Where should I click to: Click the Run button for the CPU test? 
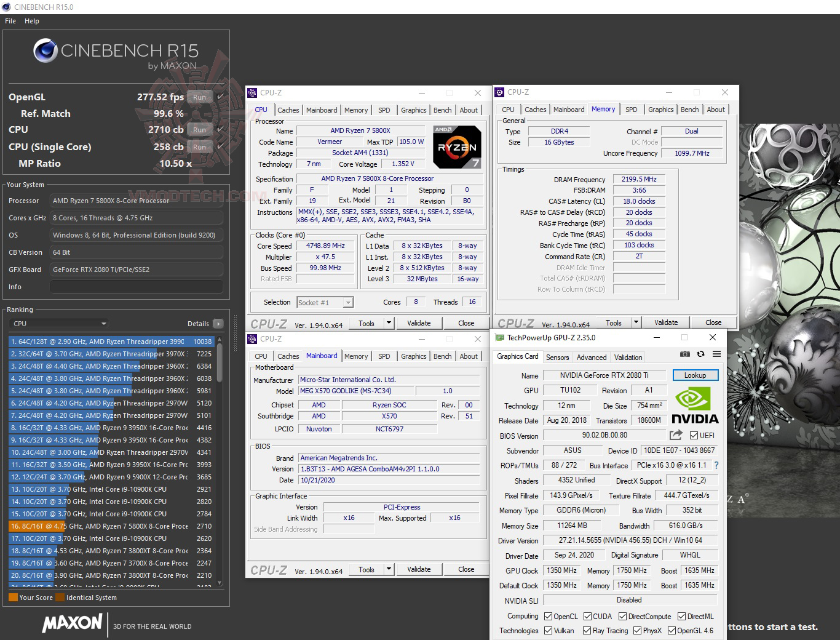pos(199,129)
